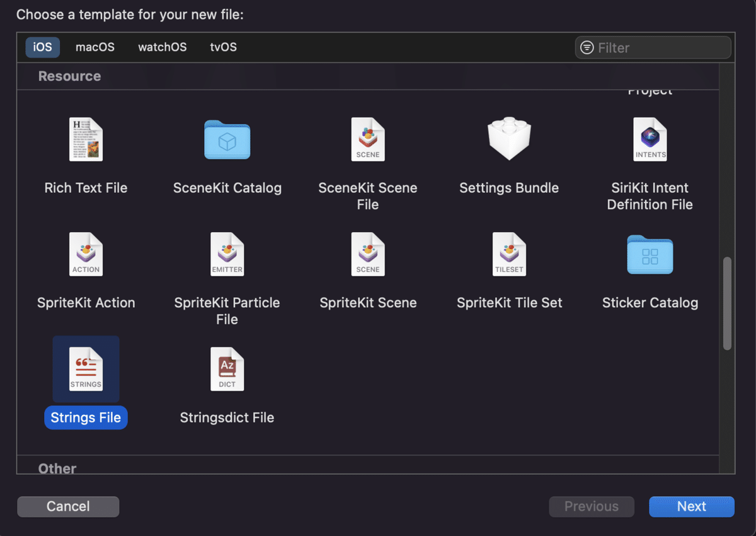Viewport: 756px width, 536px height.
Task: Choose the SpriteKit Scene template icon
Action: tap(368, 254)
